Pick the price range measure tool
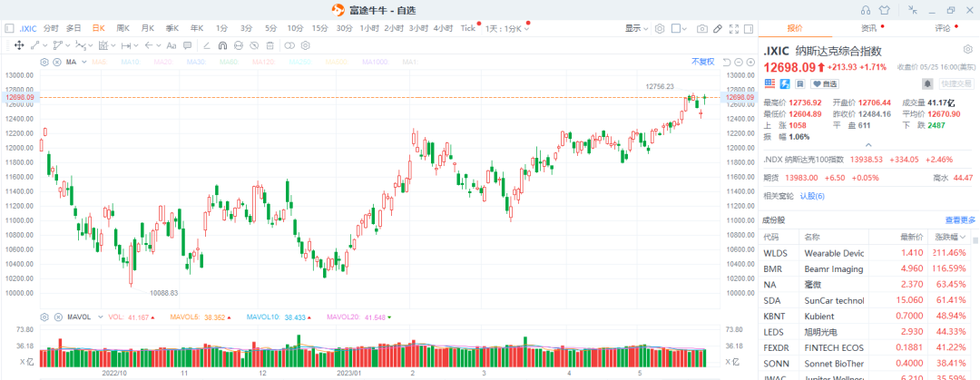The height and width of the screenshot is (380, 980). pyautogui.click(x=103, y=45)
